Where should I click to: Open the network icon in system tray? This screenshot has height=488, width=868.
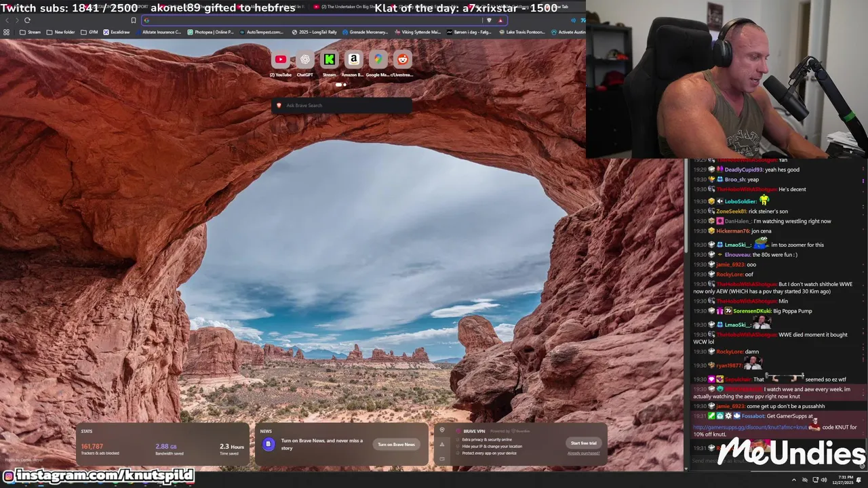(x=815, y=480)
